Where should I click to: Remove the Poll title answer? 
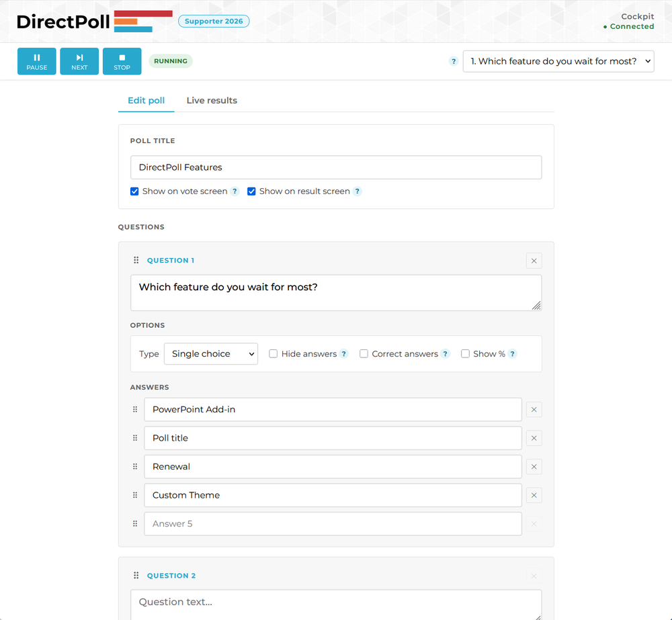click(x=534, y=438)
